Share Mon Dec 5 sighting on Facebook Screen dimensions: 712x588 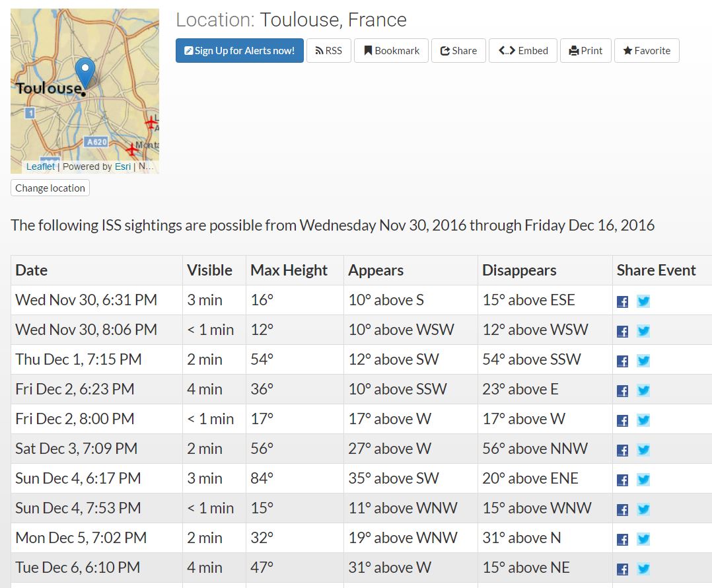pos(622,539)
